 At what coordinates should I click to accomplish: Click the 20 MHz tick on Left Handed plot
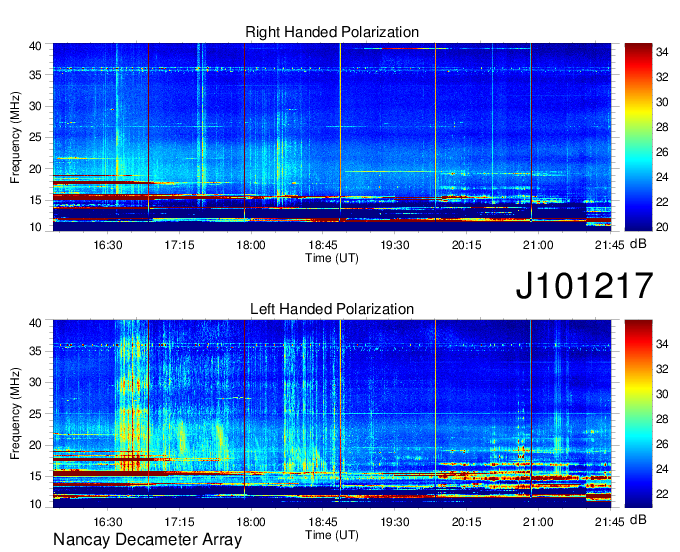tap(36, 445)
